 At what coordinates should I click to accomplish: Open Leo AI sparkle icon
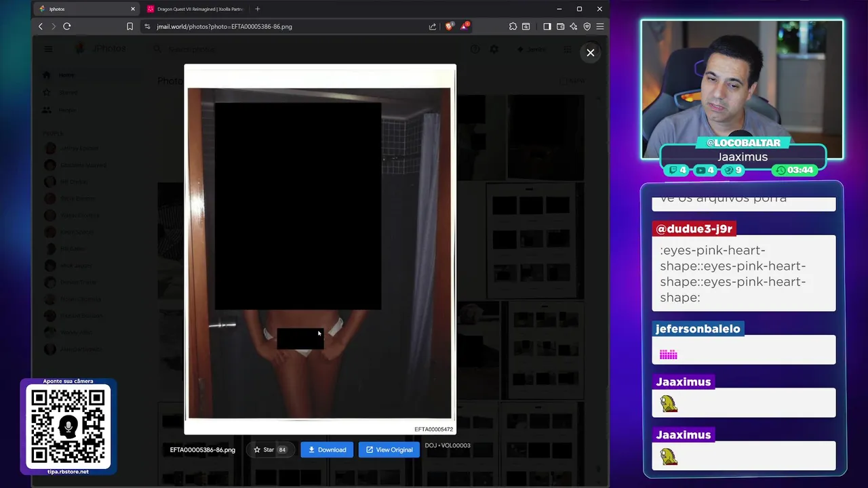[x=573, y=26]
